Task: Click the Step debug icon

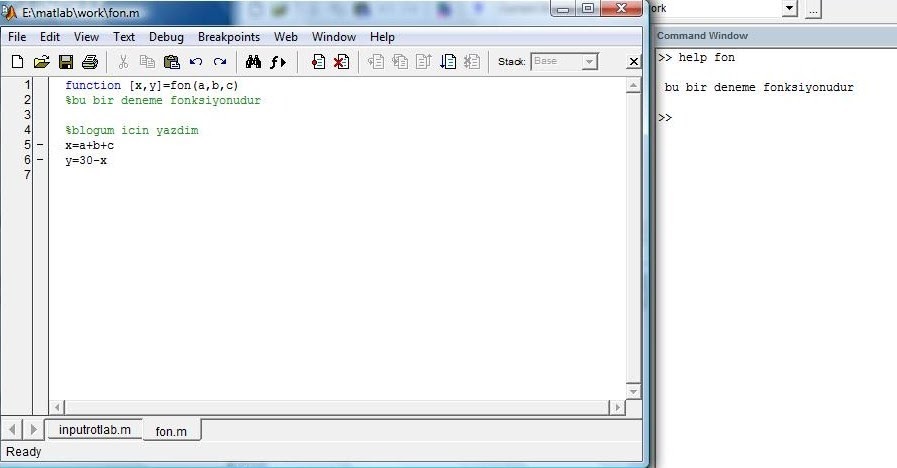Action: pyautogui.click(x=376, y=62)
